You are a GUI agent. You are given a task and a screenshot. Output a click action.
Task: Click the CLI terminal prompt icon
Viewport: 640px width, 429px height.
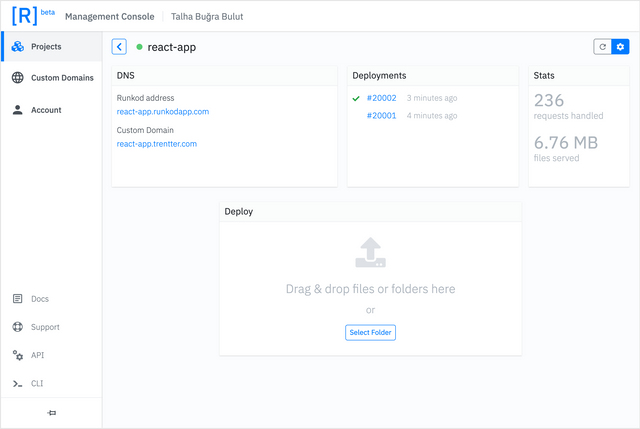[x=18, y=384]
